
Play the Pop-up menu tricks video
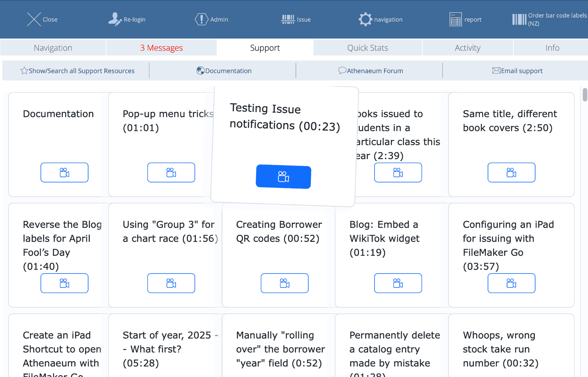click(x=171, y=173)
